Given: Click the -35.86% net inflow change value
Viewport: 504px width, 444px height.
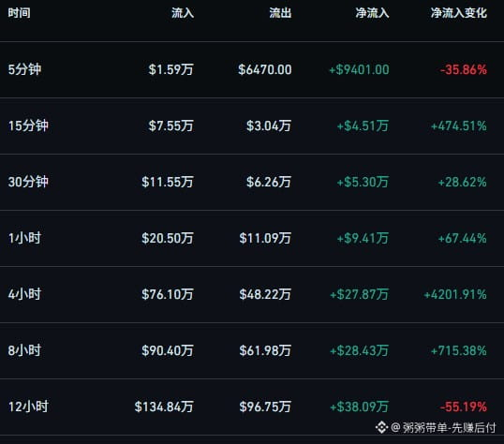Looking at the screenshot, I should click(x=464, y=69).
